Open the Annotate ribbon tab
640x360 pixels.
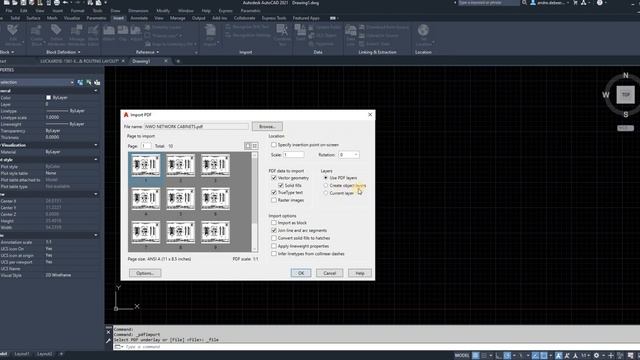tap(139, 18)
